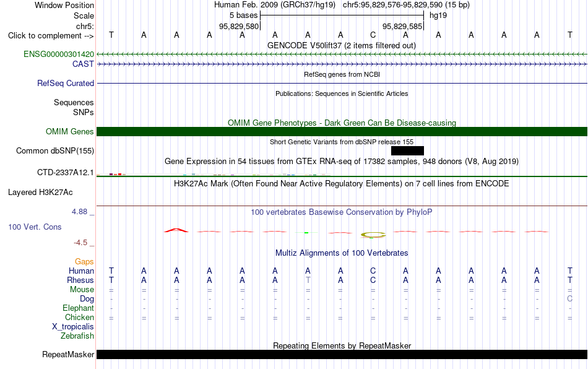The image size is (588, 369).
Task: Click the Zebrafish alignment row label
Action: click(77, 336)
